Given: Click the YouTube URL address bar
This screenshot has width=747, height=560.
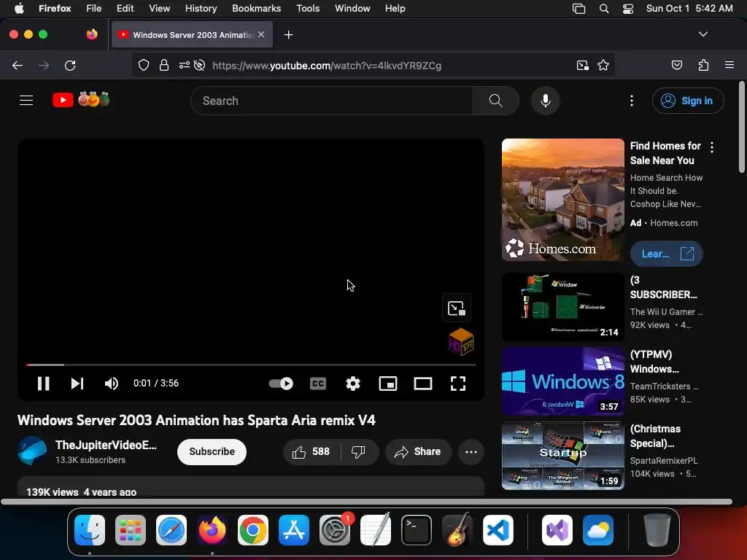Looking at the screenshot, I should point(327,66).
